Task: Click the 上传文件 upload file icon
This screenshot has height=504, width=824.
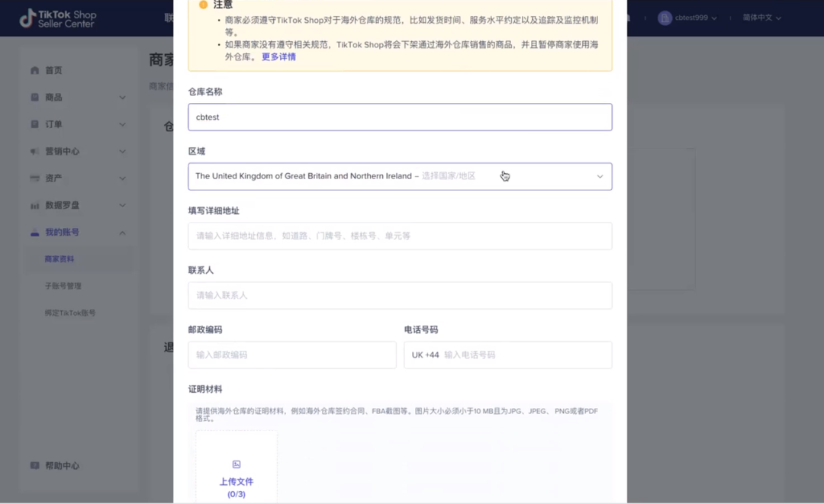Action: coord(237,464)
